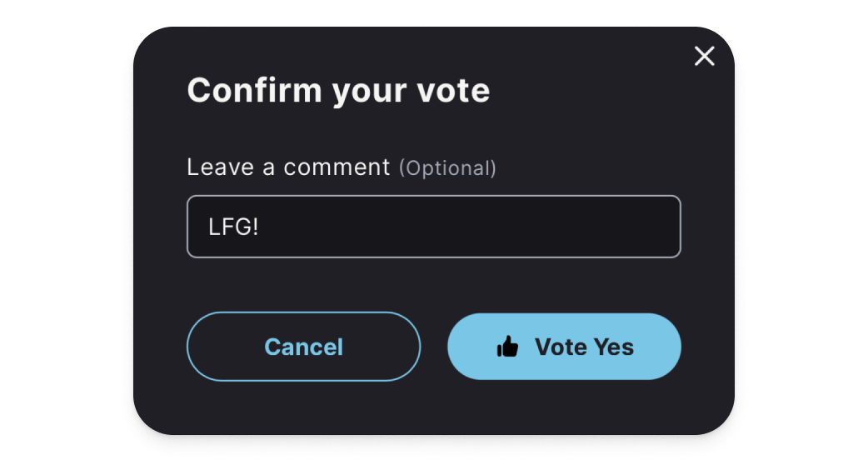Cancel the vote confirmation
This screenshot has height=475, width=868.
coord(303,347)
